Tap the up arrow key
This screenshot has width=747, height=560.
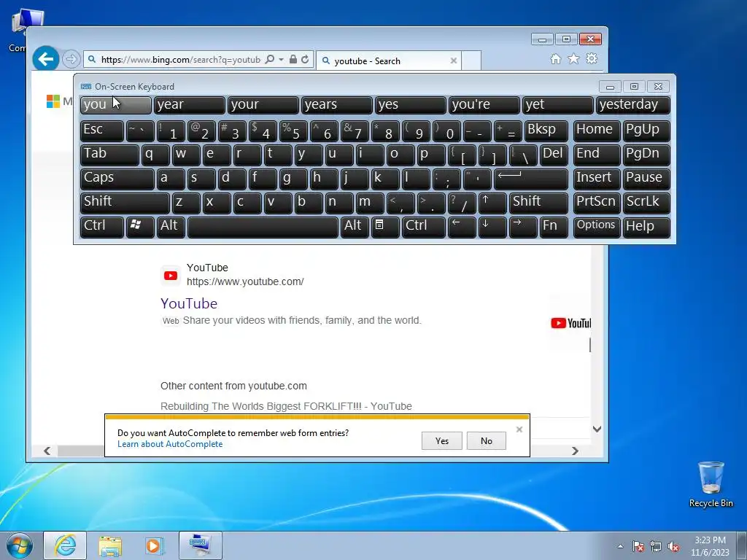click(492, 203)
